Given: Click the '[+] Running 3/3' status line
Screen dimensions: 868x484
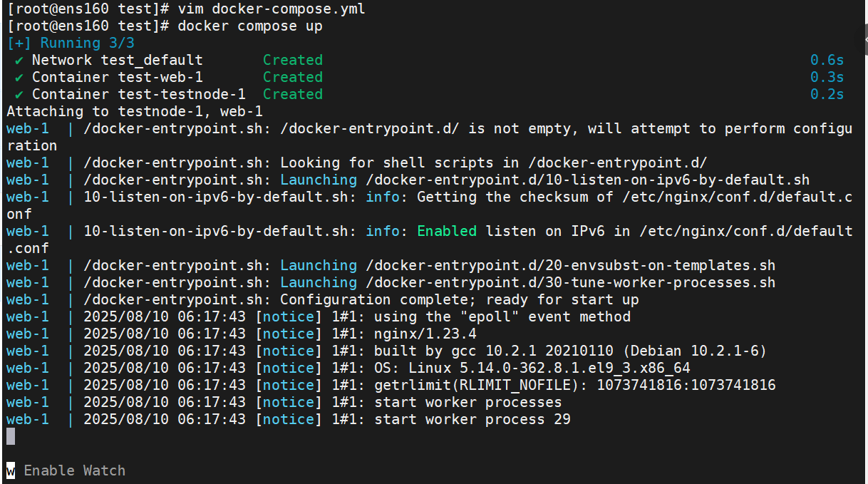Looking at the screenshot, I should tap(71, 43).
